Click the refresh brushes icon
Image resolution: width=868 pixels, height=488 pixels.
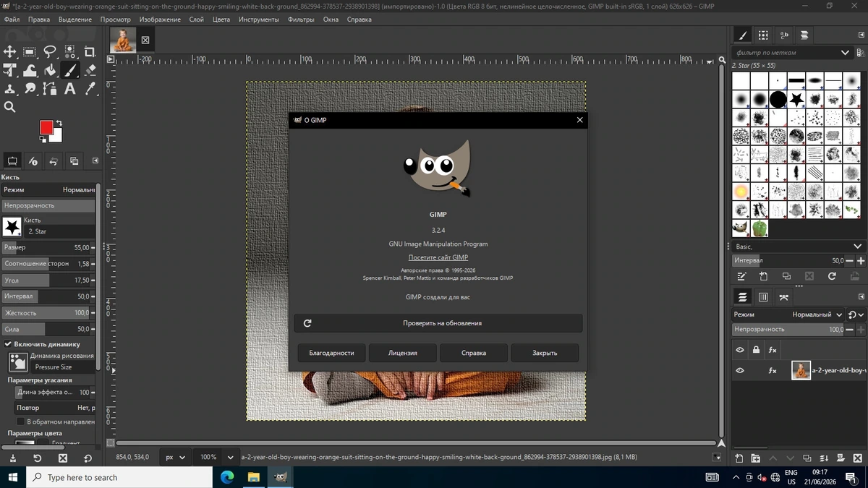tap(832, 276)
